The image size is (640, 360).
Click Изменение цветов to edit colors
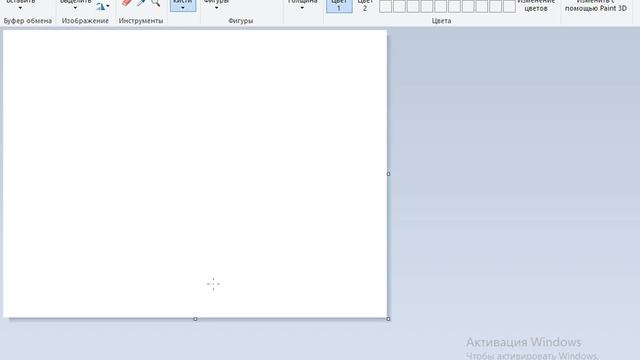pyautogui.click(x=536, y=5)
